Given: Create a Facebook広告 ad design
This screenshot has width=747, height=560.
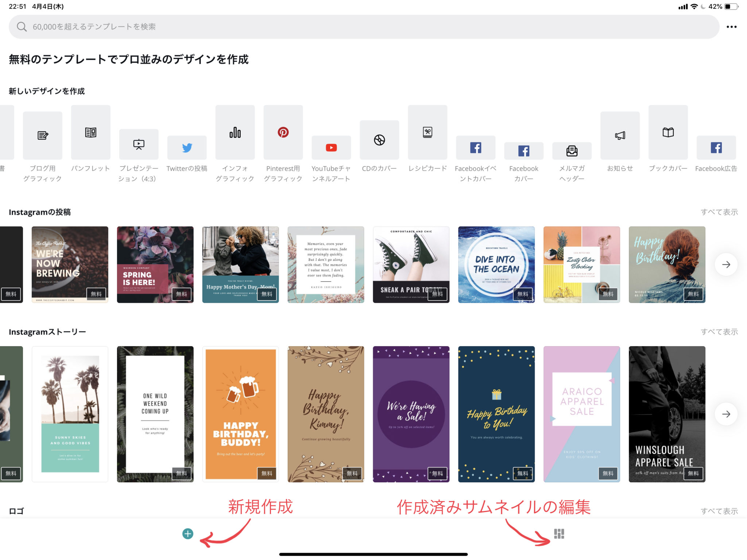Looking at the screenshot, I should coord(716,147).
